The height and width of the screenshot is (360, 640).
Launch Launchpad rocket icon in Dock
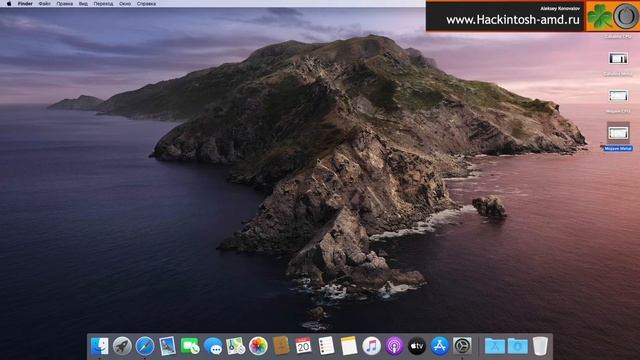coord(122,346)
